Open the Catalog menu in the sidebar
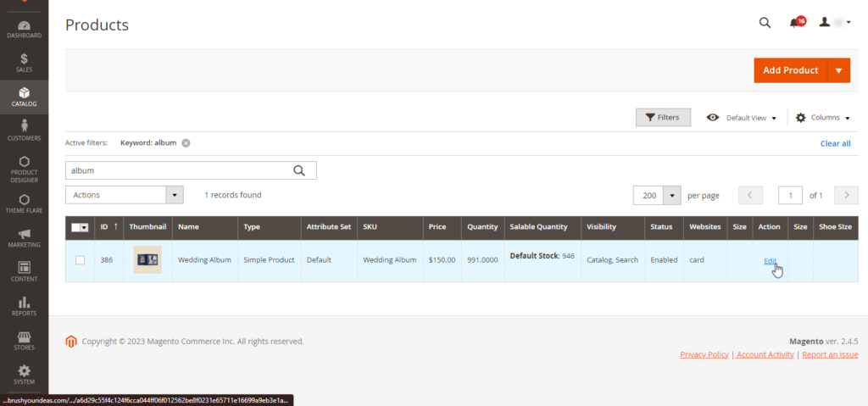Image resolution: width=868 pixels, height=406 pixels. point(24,97)
